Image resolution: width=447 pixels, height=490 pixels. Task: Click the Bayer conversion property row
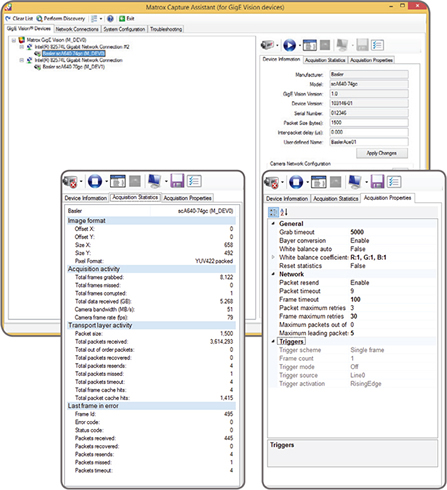[x=353, y=241]
